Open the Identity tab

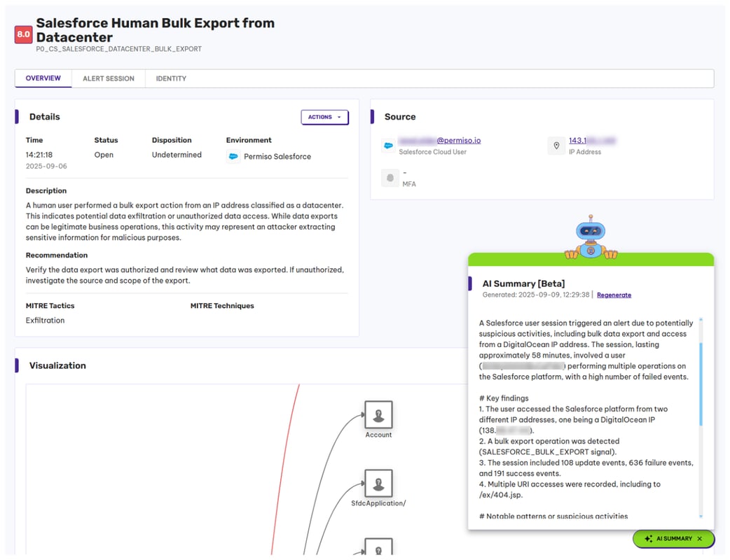(171, 78)
